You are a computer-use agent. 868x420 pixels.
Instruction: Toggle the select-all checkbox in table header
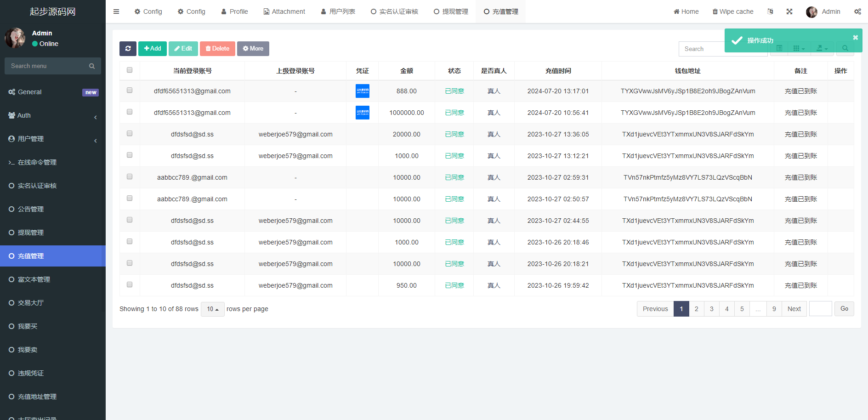tap(130, 70)
